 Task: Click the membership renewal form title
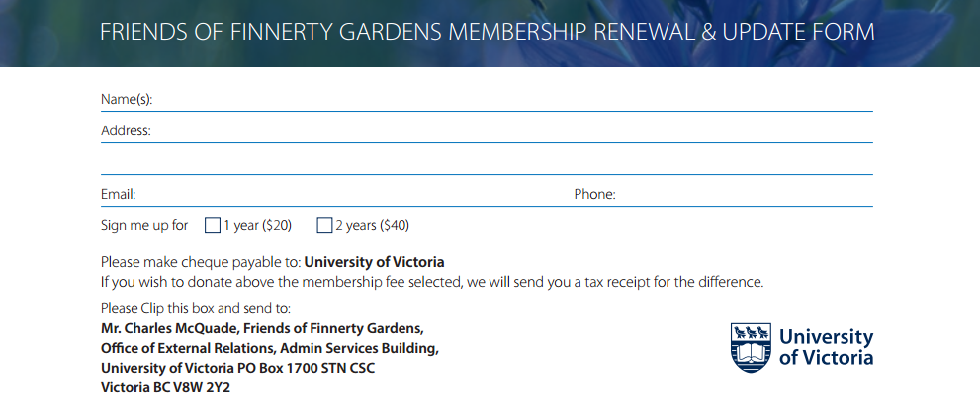click(x=487, y=32)
